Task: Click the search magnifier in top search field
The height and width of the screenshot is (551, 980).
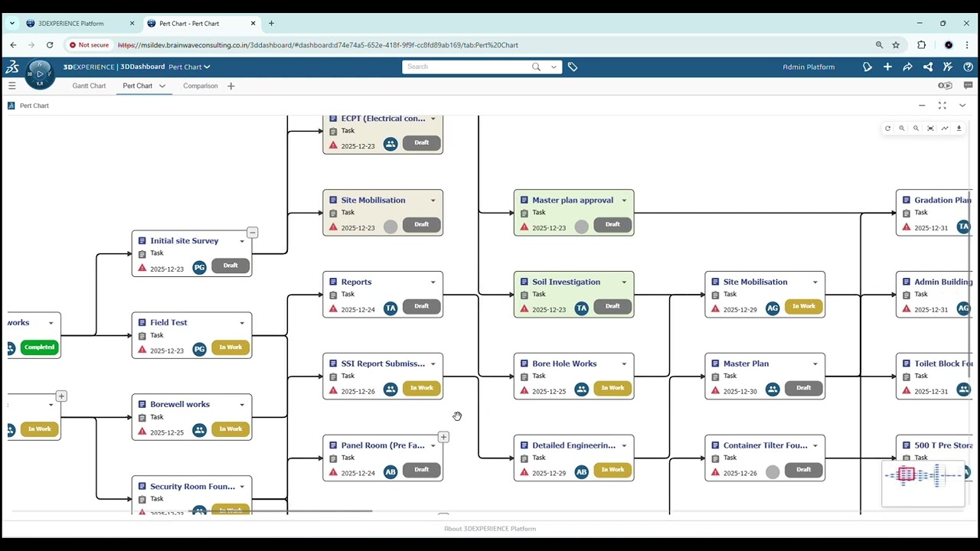Action: [x=536, y=67]
